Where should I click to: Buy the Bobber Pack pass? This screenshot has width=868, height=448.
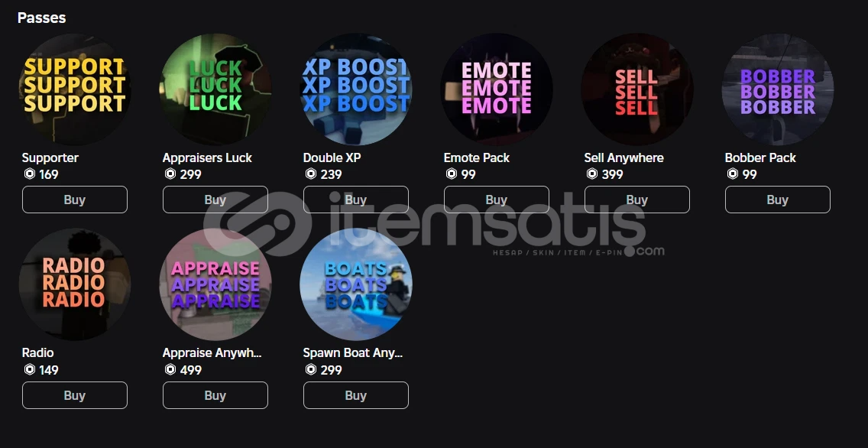(x=778, y=200)
